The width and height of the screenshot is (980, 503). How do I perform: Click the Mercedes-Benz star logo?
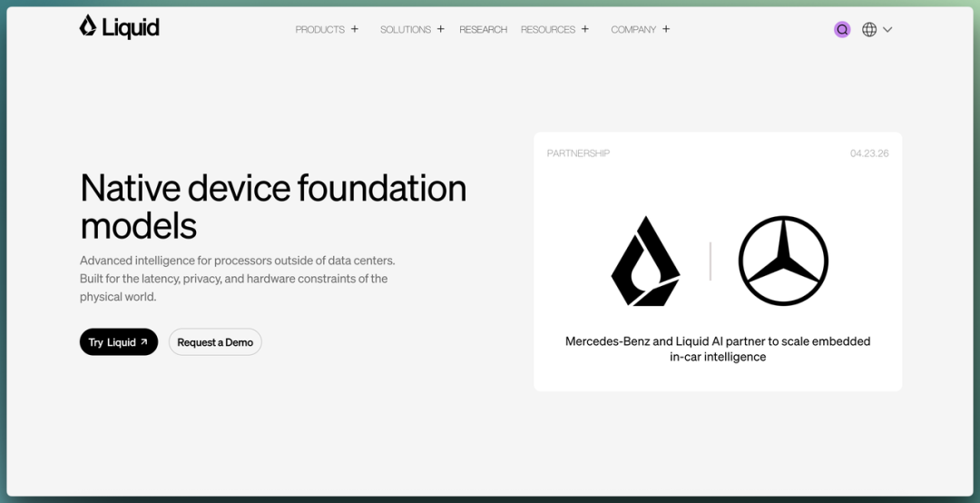783,261
